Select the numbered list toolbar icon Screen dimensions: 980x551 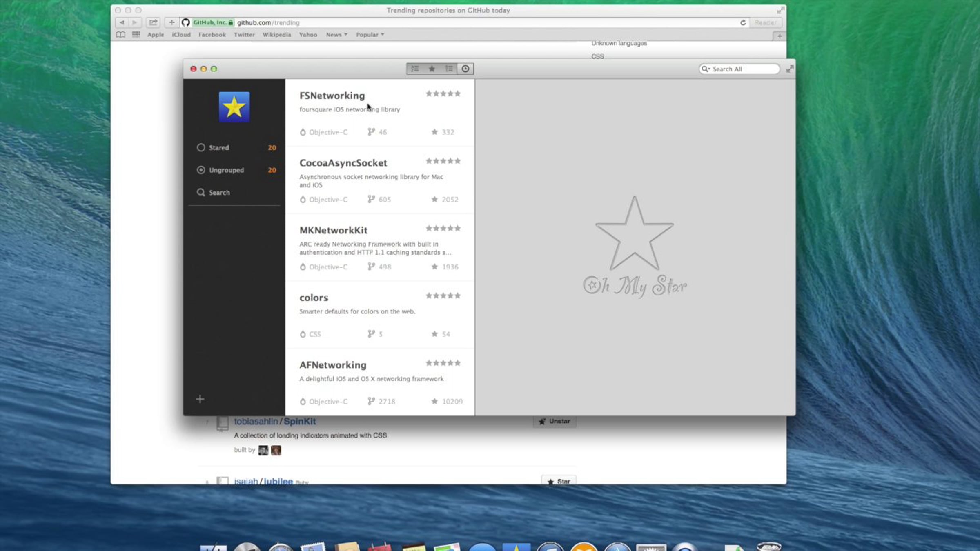tap(449, 69)
